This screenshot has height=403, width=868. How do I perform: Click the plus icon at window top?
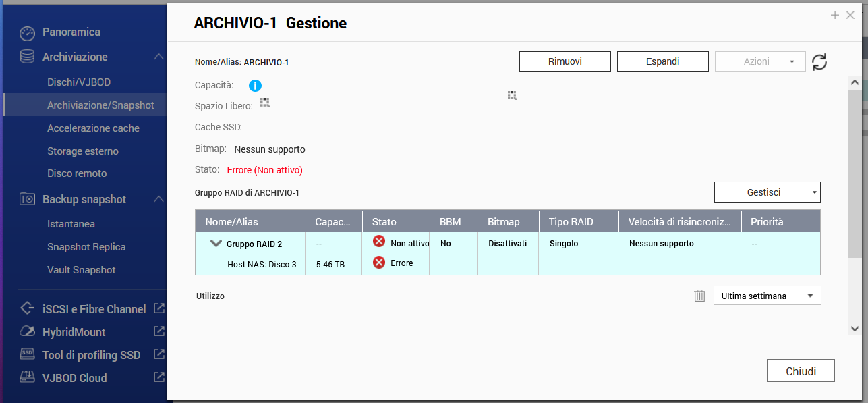[834, 15]
